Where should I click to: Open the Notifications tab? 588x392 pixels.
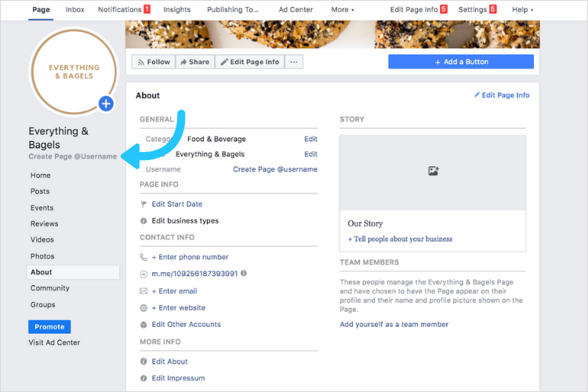coord(120,9)
